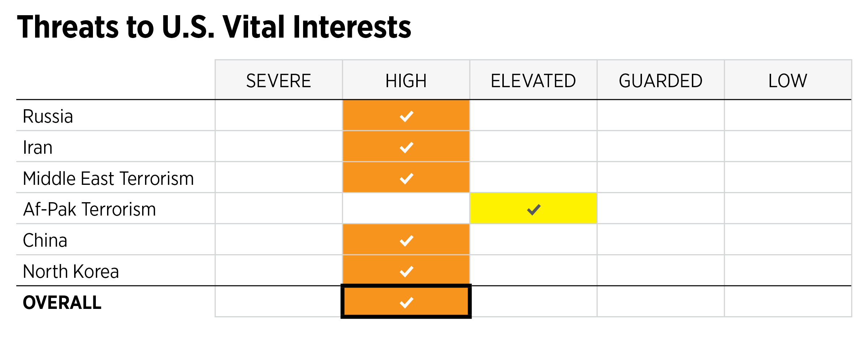Viewport: 868px width, 340px height.
Task: Select the HIGH column header
Action: pyautogui.click(x=406, y=81)
